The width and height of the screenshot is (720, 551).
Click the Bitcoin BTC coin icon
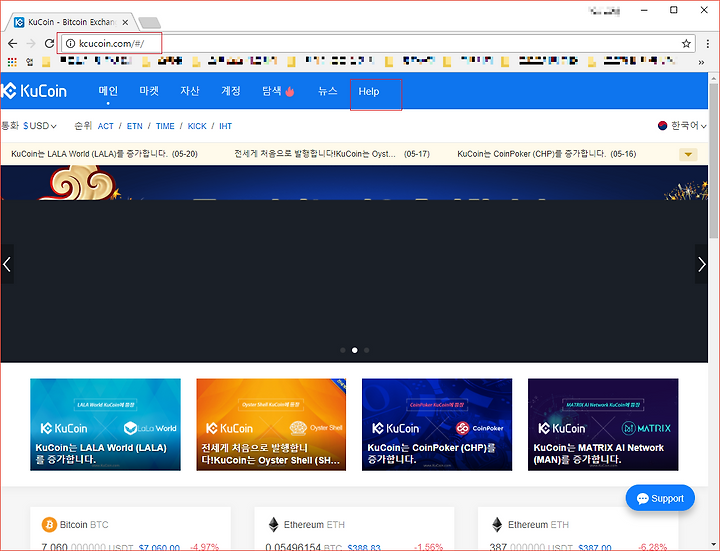49,524
